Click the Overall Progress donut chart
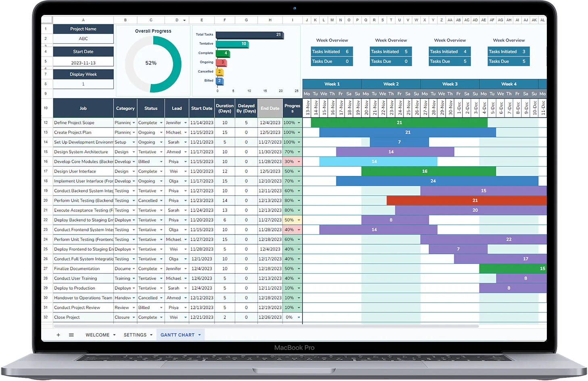The width and height of the screenshot is (588, 381). coord(153,65)
